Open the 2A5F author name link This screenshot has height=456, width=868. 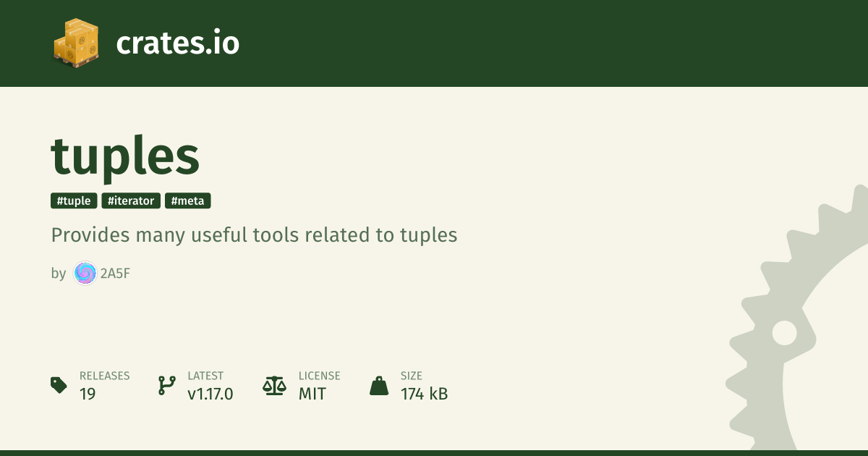[115, 274]
